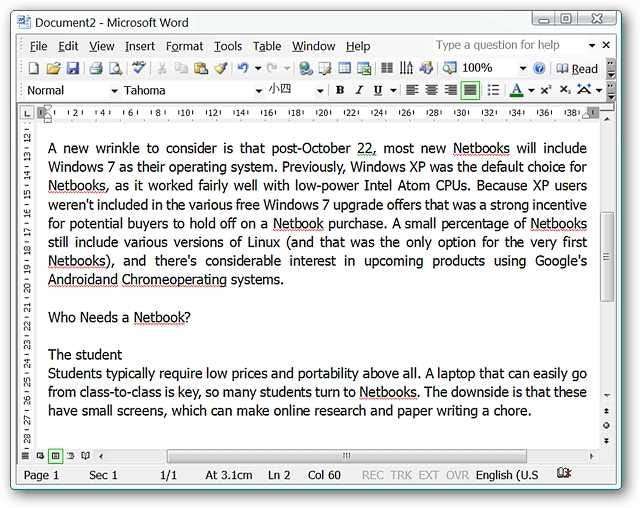Open the View menu
The image size is (640, 508).
(102, 46)
